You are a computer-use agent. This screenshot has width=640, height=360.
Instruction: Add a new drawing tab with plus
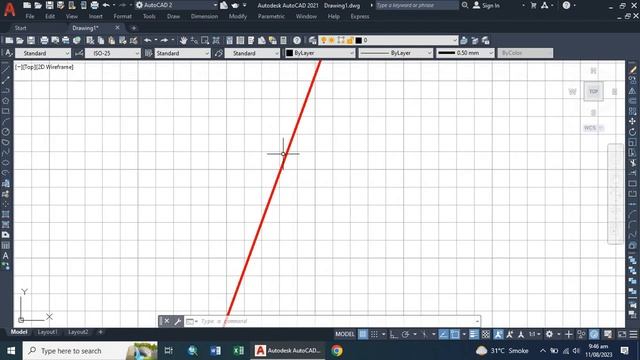tap(133, 28)
